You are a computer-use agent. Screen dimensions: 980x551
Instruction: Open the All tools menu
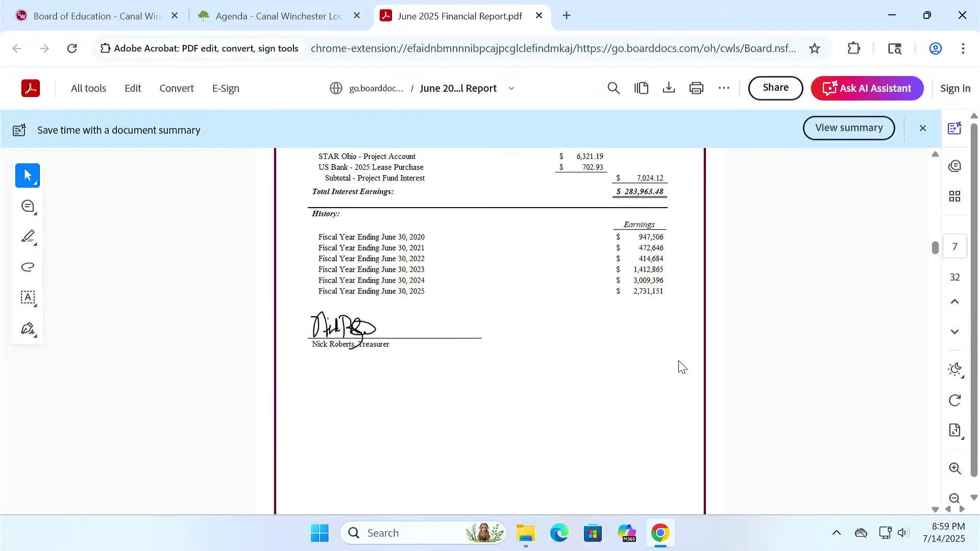pos(88,88)
